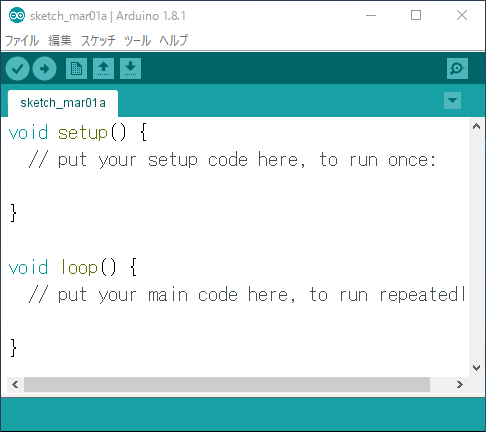Click the Upload arrow button

point(44,69)
